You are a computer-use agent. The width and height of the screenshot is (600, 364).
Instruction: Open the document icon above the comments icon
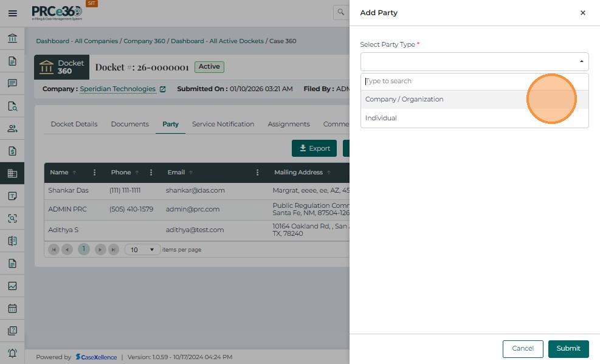[12, 61]
